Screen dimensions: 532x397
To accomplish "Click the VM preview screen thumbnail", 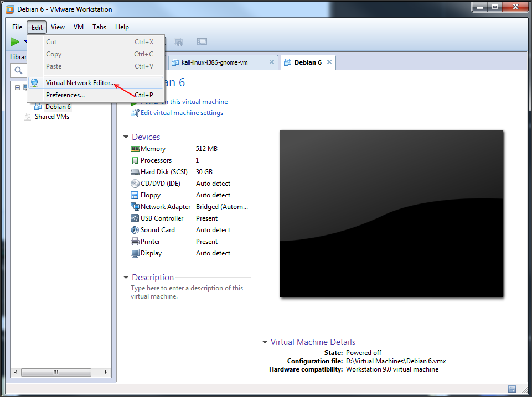I will click(x=391, y=214).
